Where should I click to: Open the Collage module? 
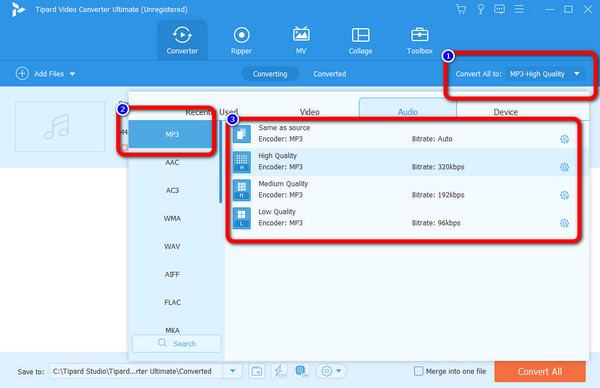pos(360,40)
